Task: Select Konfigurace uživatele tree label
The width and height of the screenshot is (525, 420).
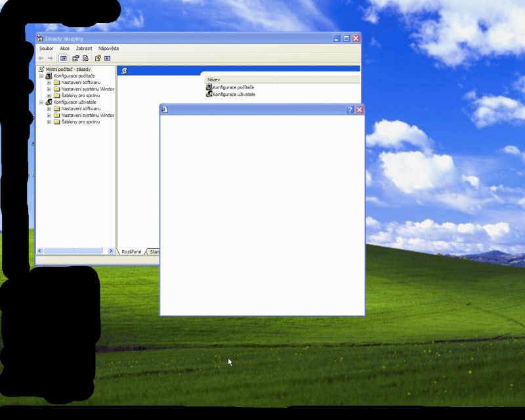Action: point(75,102)
